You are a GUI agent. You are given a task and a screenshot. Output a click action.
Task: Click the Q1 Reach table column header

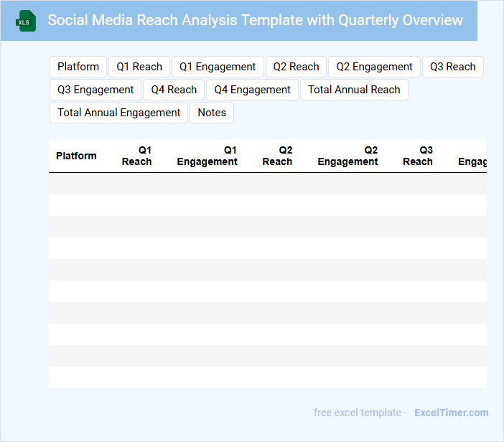(x=136, y=156)
